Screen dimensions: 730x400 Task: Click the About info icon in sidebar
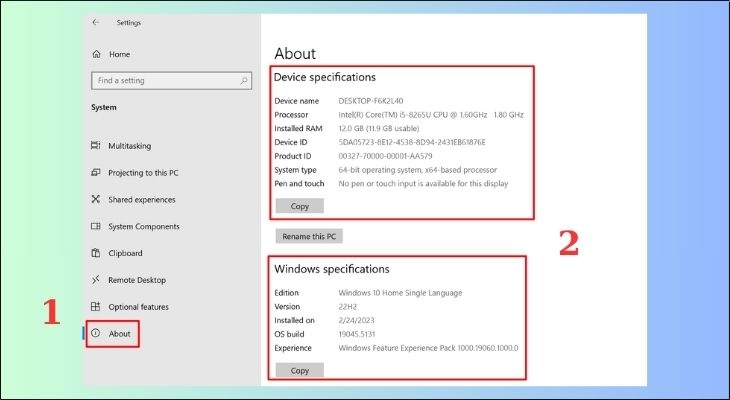click(x=96, y=333)
